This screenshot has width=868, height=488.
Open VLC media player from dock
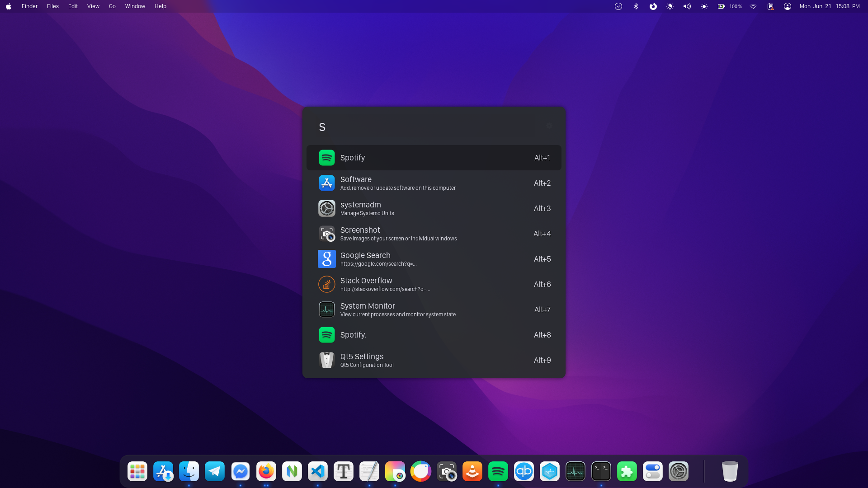click(x=472, y=471)
